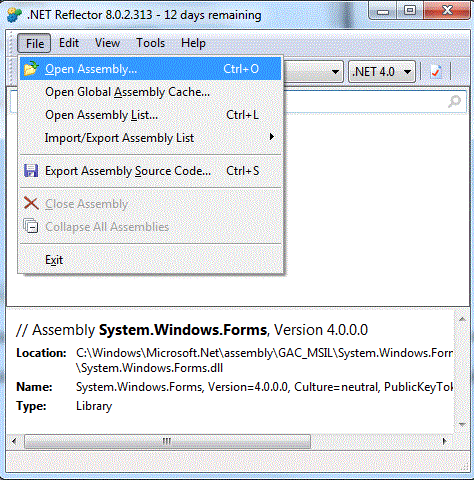This screenshot has height=480, width=474.
Task: Open the Edit menu
Action: (69, 43)
